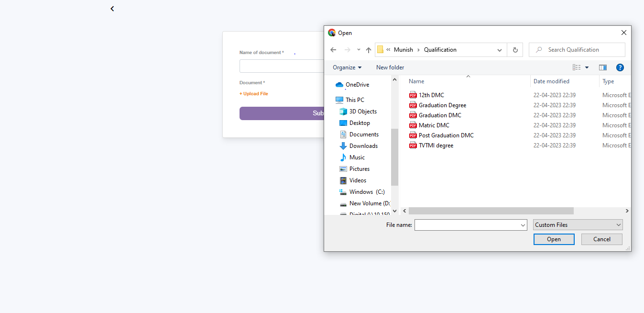644x313 pixels.
Task: Click the horizontal scrollbar in file list
Action: point(491,211)
